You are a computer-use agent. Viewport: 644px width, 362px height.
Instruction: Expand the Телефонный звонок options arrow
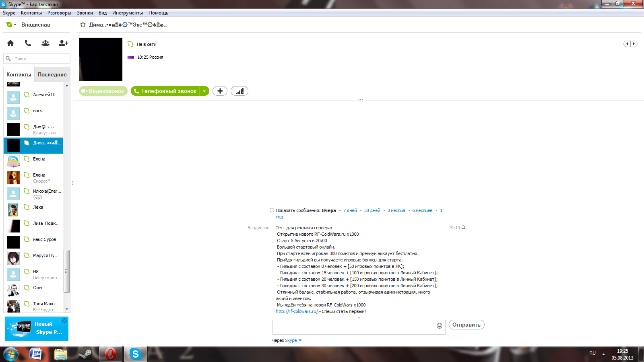(x=204, y=91)
